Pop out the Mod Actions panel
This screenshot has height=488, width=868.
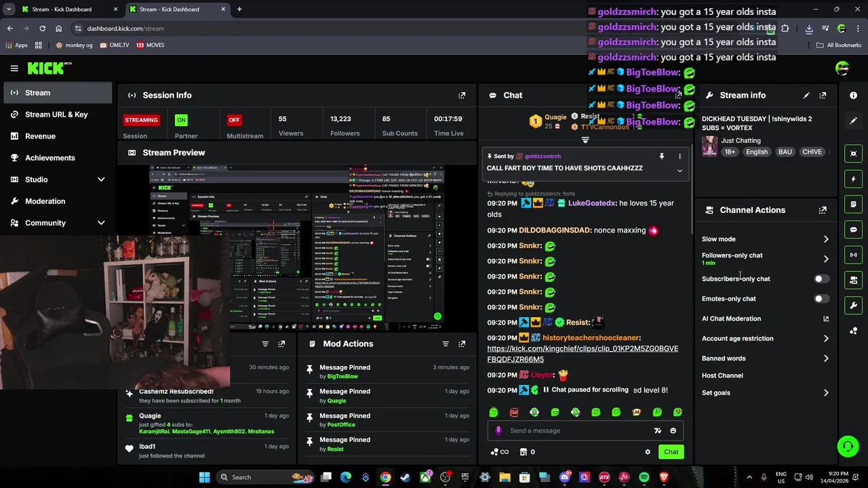[462, 344]
